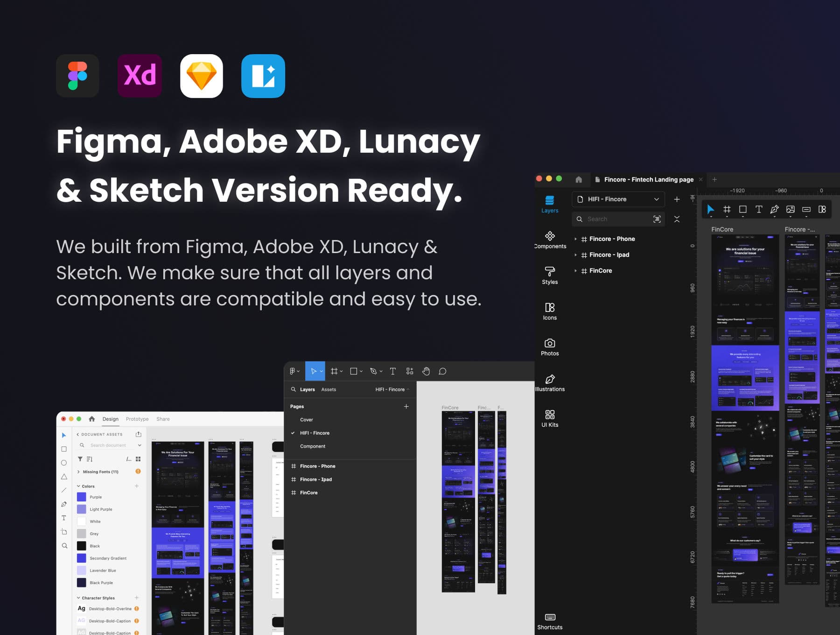Expand FinCore layer in Lunacy
The height and width of the screenshot is (635, 840).
[575, 271]
